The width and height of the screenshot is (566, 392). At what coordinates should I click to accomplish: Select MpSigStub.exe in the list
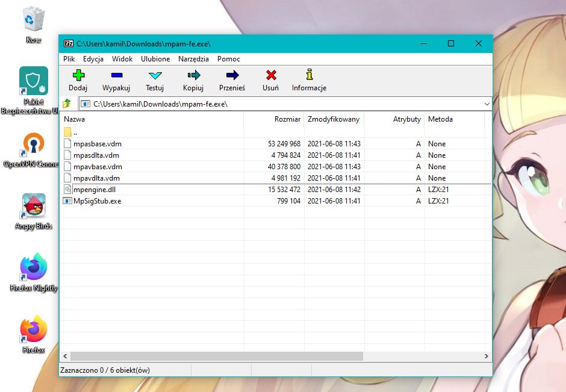97,201
